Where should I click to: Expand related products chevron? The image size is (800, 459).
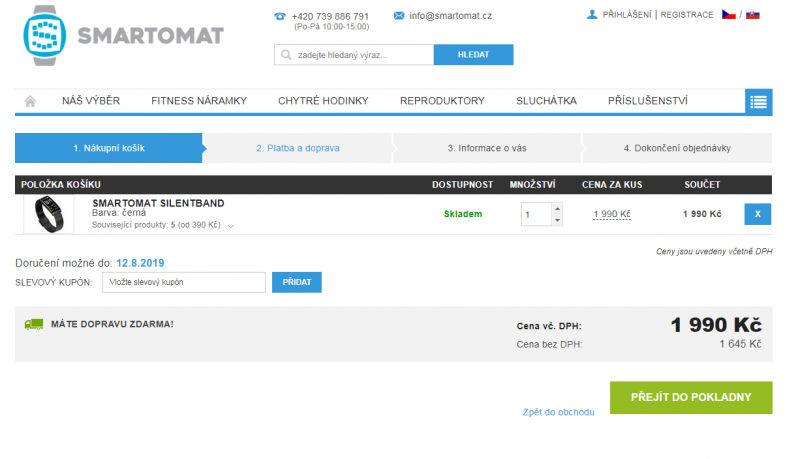(x=231, y=226)
